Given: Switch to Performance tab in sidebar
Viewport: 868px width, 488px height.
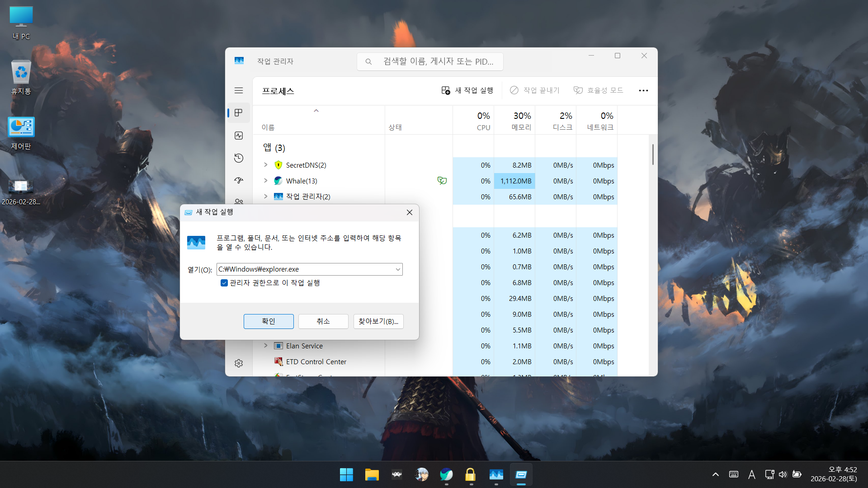Looking at the screenshot, I should (239, 136).
